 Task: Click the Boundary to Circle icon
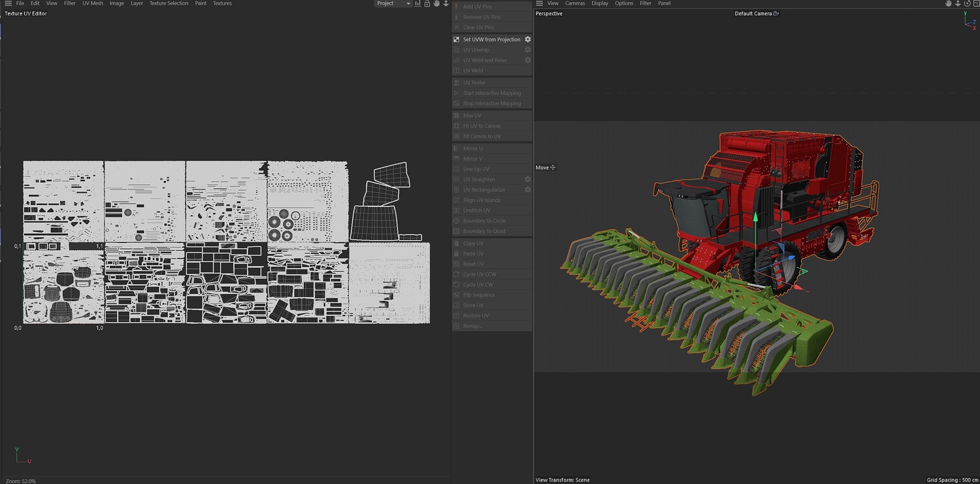point(457,221)
